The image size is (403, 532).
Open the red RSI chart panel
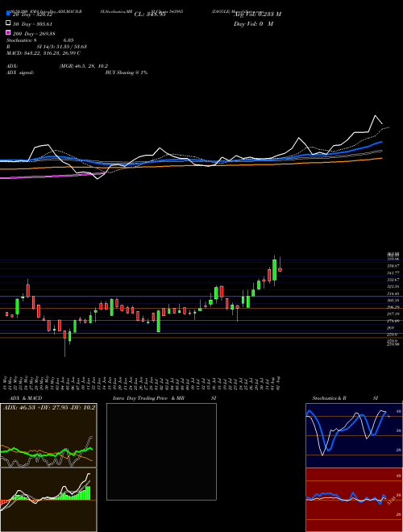[354, 500]
